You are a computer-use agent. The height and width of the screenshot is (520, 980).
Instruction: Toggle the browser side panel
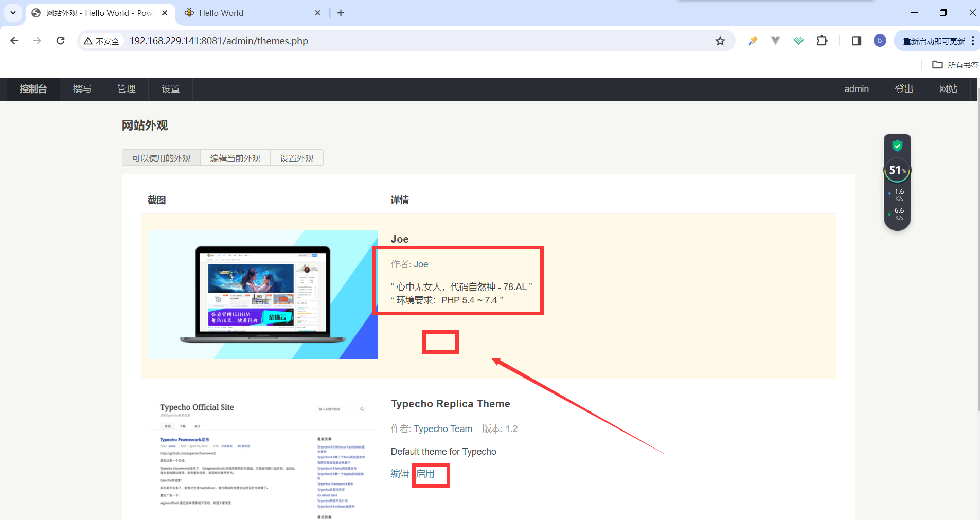857,41
